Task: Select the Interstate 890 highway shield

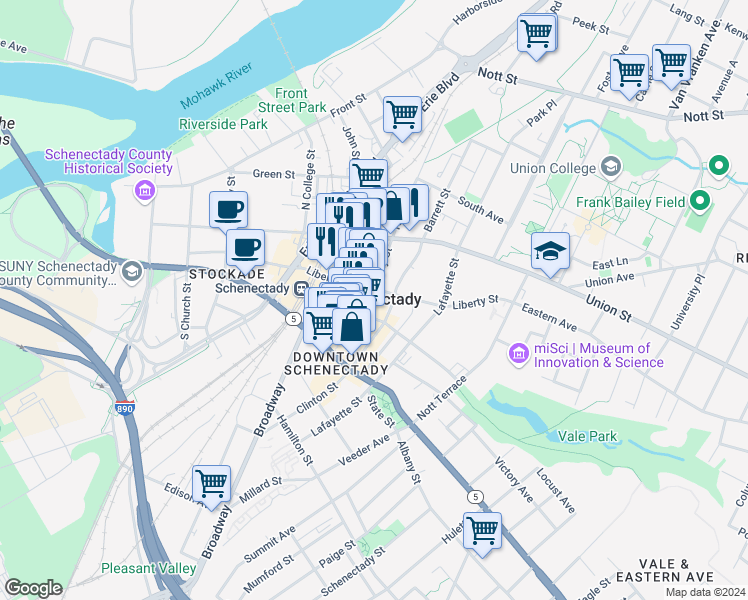Action: click(125, 408)
